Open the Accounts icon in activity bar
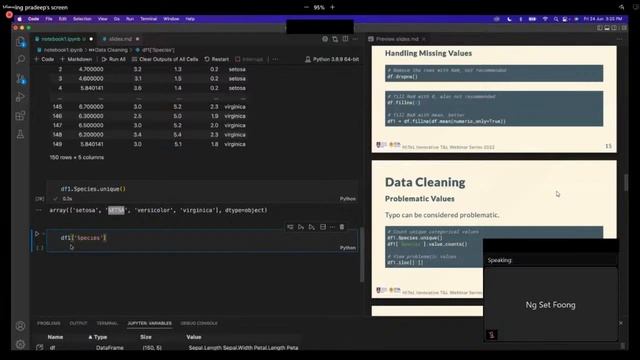 coord(20,326)
